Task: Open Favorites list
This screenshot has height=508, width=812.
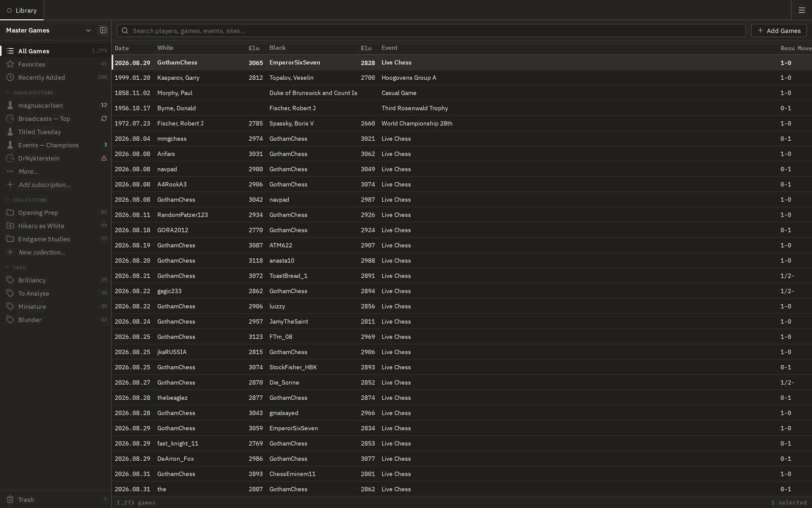Action: (56, 64)
